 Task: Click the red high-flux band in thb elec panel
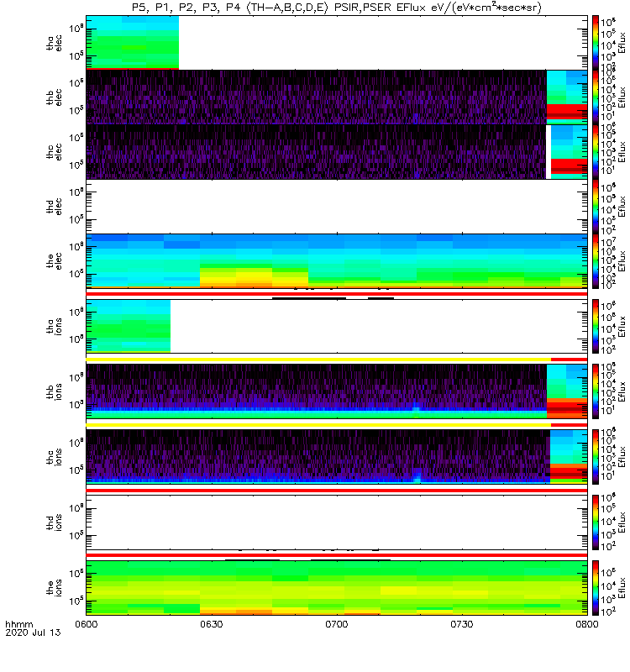pyautogui.click(x=567, y=112)
